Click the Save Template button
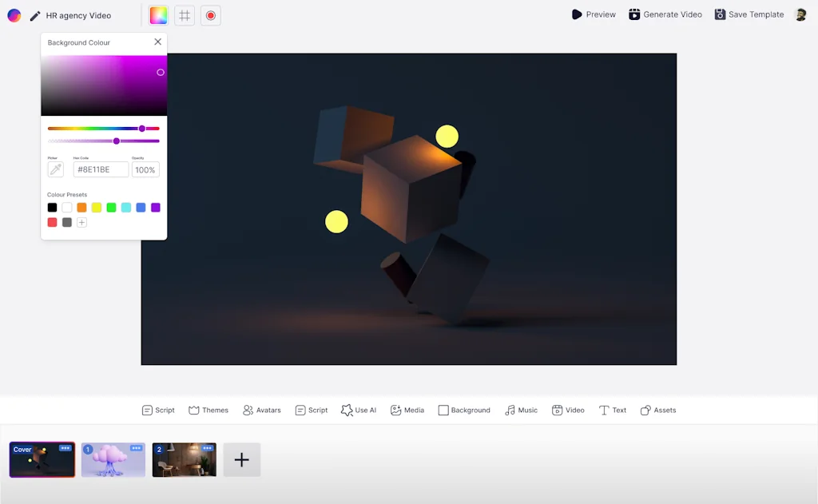 click(x=749, y=14)
